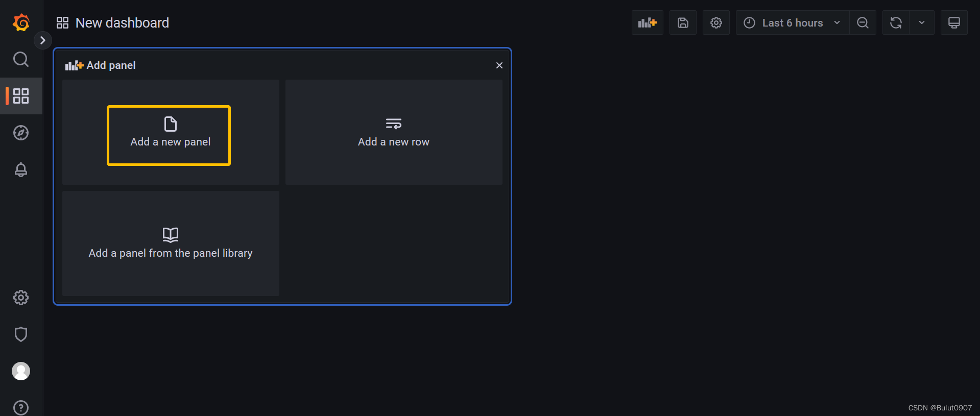Close the Add panel widget
This screenshot has width=980, height=416.
click(x=499, y=65)
